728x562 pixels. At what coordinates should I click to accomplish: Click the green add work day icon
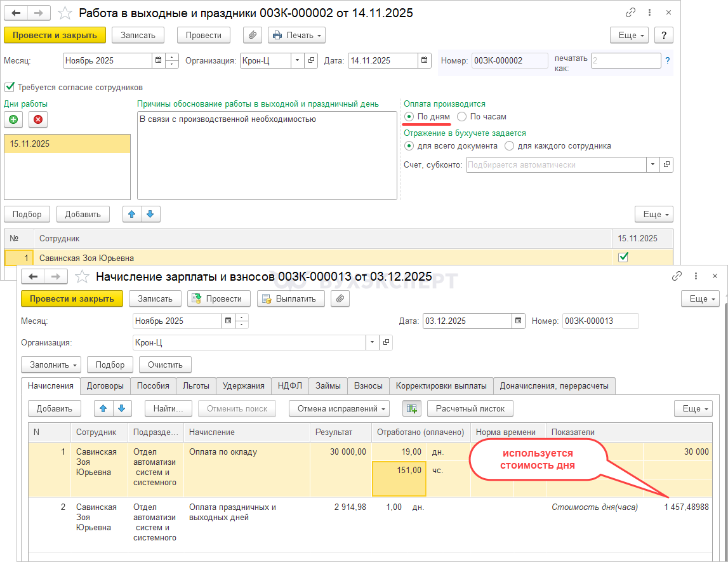(x=13, y=119)
